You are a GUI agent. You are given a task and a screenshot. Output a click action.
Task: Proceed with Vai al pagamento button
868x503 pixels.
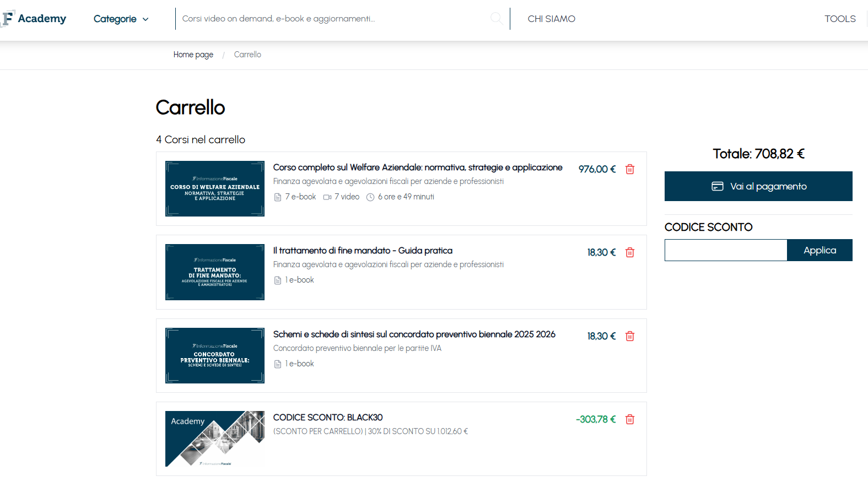(758, 186)
